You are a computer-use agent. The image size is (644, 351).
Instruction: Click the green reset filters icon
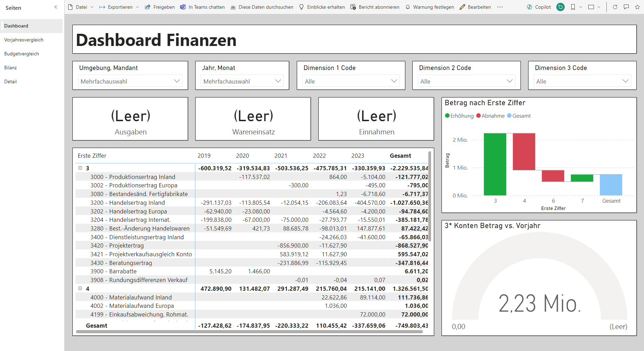click(x=560, y=7)
